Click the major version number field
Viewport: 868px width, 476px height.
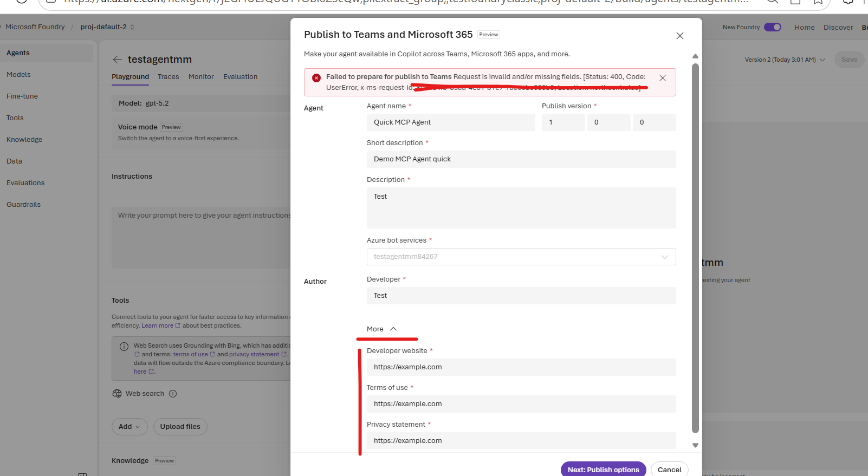pyautogui.click(x=563, y=122)
